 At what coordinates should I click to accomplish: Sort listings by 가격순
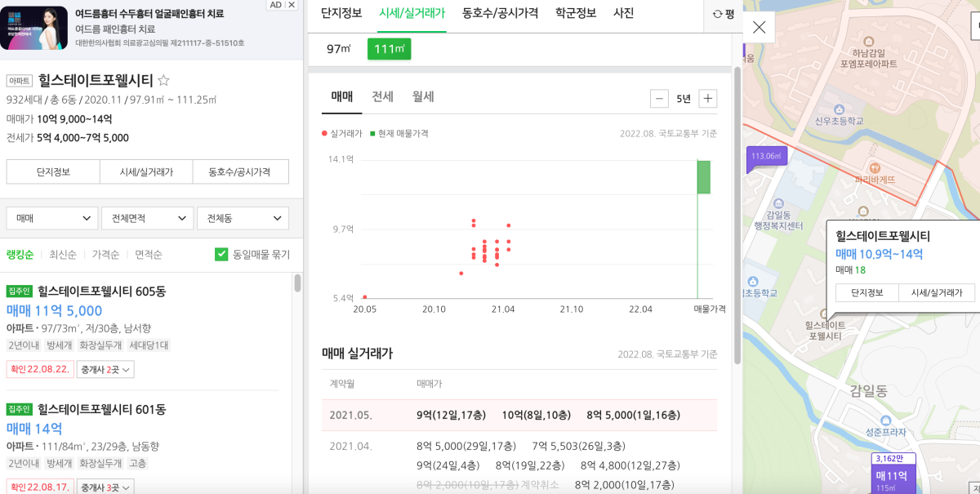[105, 255]
